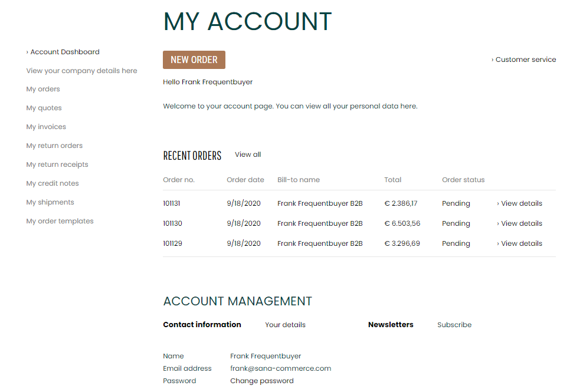Click the Order status column header
Viewport: 583px width, 392px height.
[x=463, y=180]
